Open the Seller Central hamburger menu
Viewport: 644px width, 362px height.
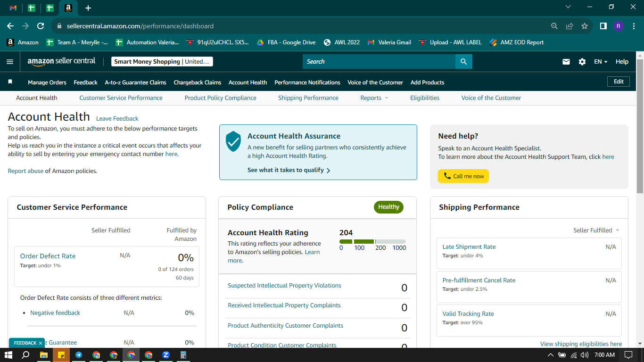click(x=10, y=62)
